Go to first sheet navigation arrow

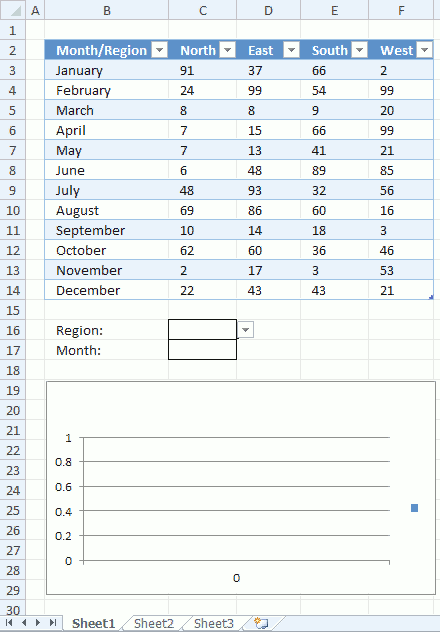pyautogui.click(x=8, y=623)
